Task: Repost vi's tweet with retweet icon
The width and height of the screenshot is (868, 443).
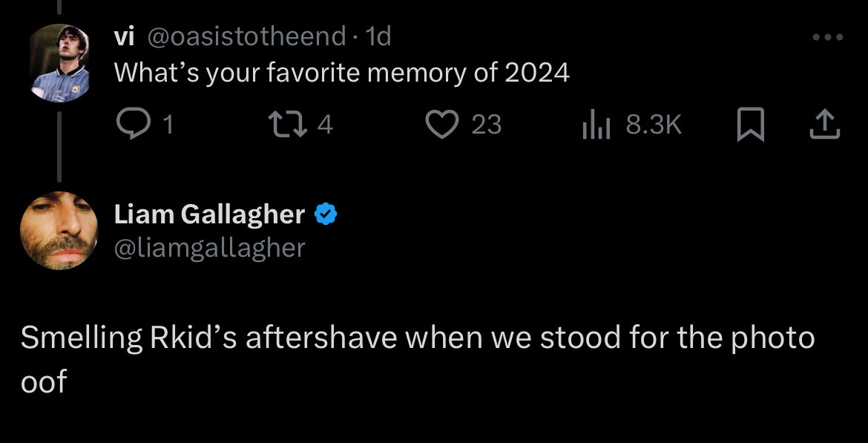Action: point(287,124)
